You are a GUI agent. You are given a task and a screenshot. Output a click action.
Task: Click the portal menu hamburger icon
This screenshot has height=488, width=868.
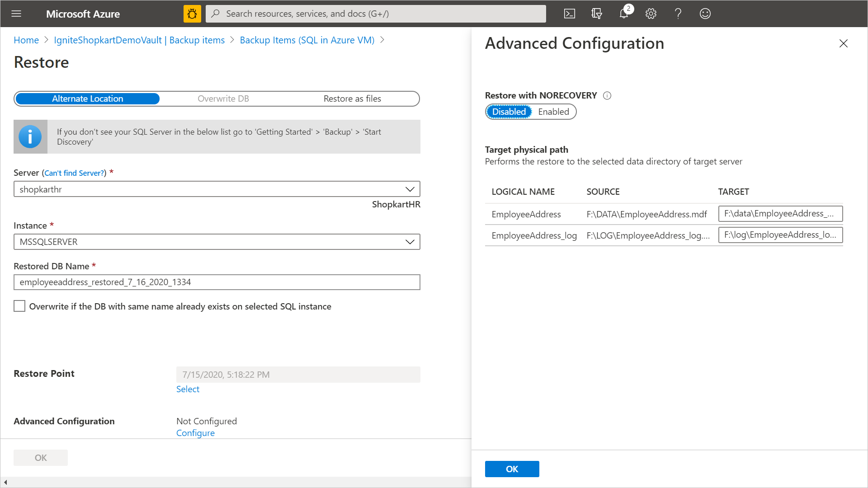[16, 13]
